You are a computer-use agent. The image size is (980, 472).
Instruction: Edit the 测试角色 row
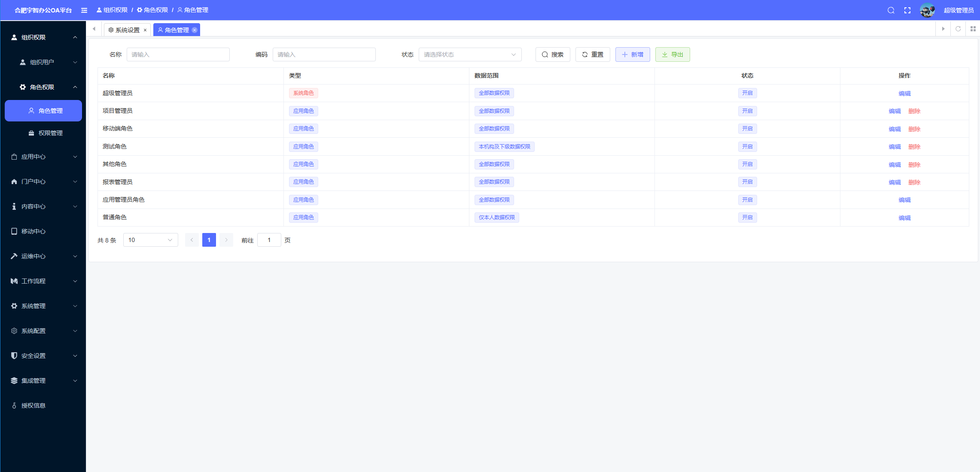tap(895, 147)
